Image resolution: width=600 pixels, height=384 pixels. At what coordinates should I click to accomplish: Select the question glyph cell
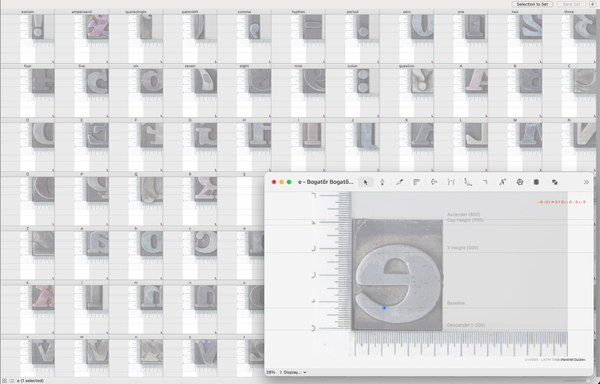click(x=407, y=91)
